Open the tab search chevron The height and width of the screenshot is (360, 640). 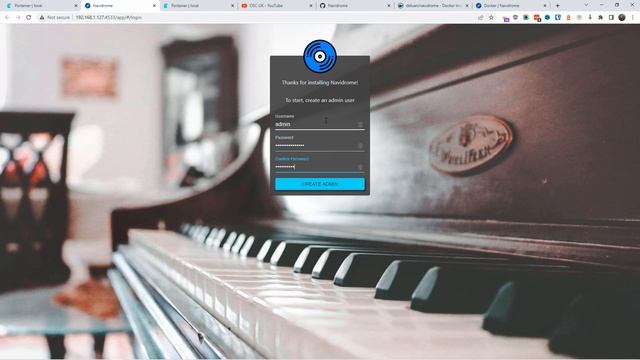pos(586,5)
